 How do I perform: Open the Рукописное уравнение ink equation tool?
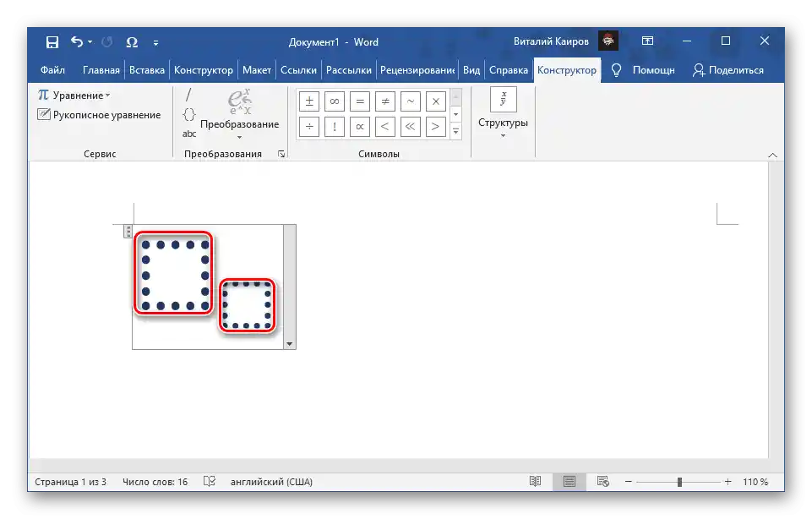coord(99,114)
